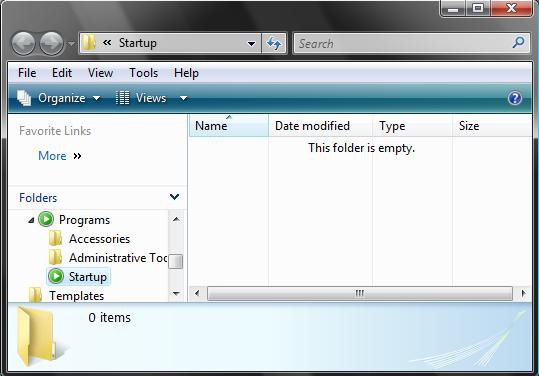Image resolution: width=539 pixels, height=376 pixels.
Task: Click the double chevron before Startup path
Action: point(107,43)
